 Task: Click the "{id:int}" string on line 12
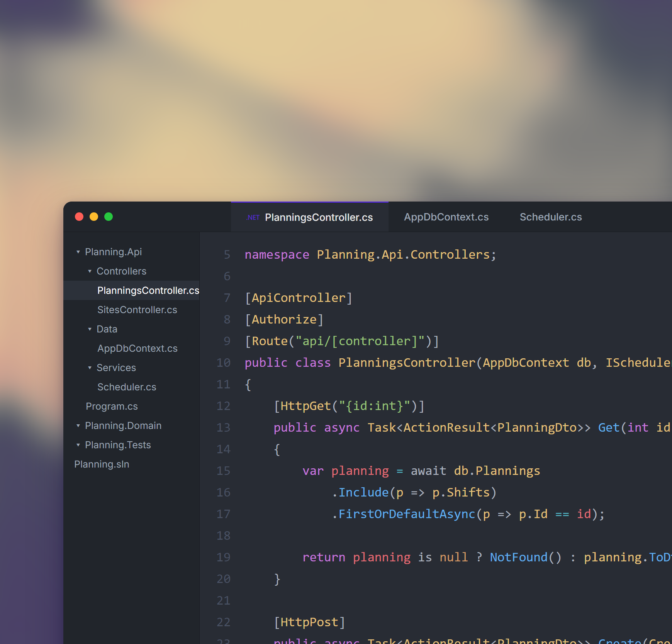(x=374, y=406)
